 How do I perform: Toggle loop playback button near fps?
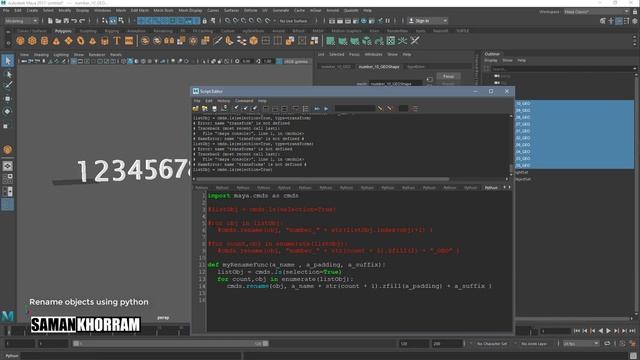607,344
